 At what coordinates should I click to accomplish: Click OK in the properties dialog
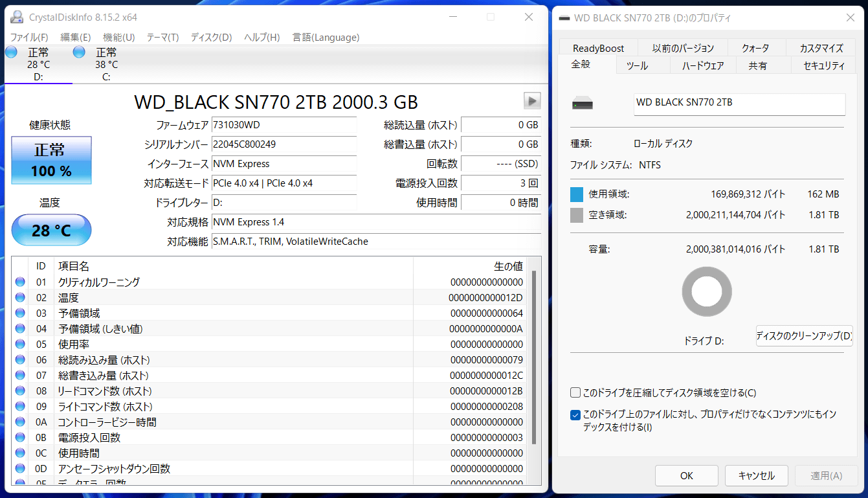pyautogui.click(x=687, y=475)
